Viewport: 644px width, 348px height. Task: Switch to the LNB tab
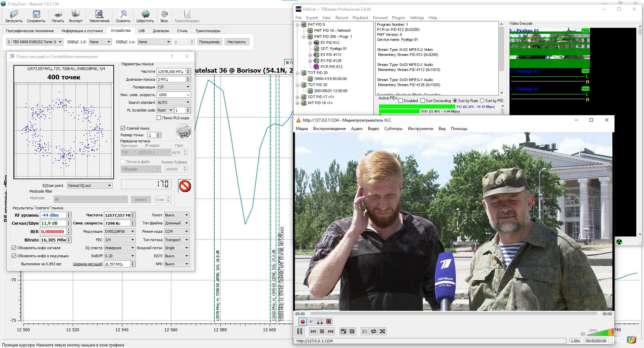tap(142, 31)
